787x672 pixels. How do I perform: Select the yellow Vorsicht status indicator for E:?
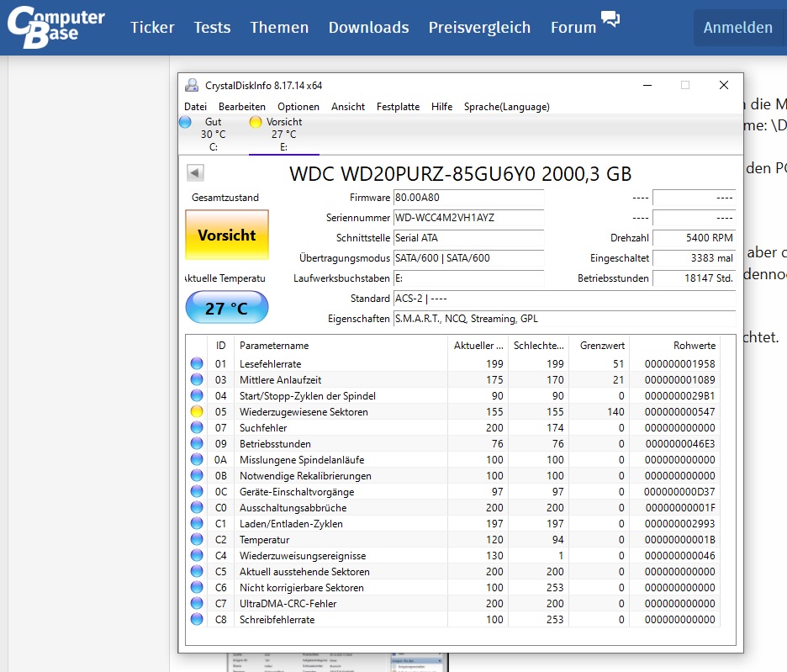pos(256,122)
